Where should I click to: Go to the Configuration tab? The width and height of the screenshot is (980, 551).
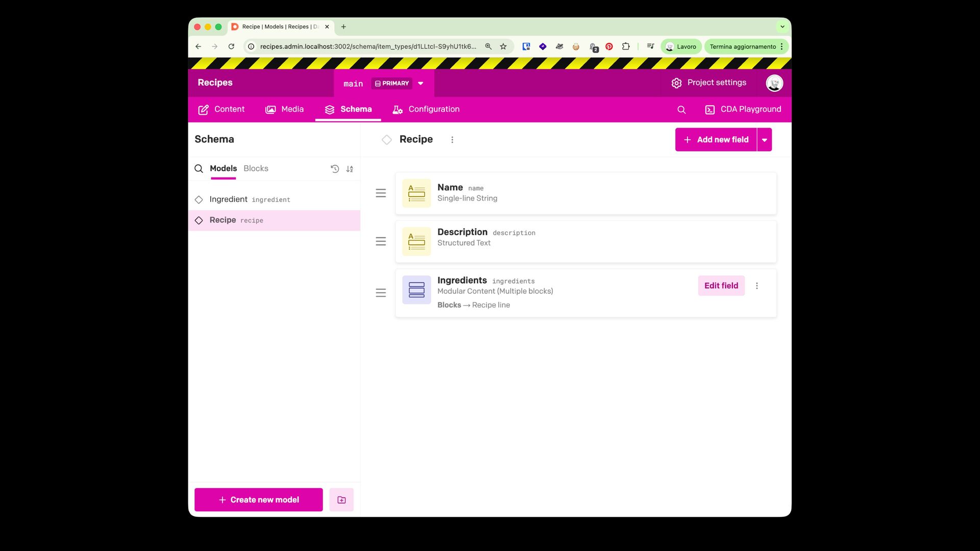tap(426, 109)
